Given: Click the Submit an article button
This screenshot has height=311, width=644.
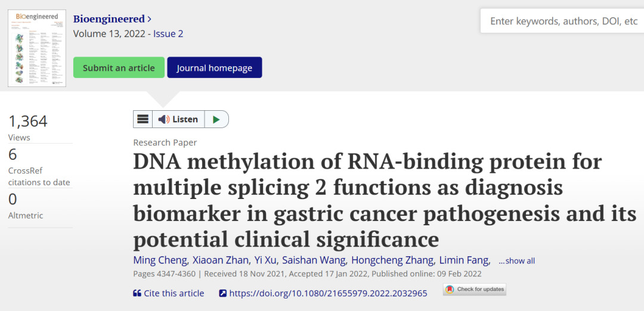Looking at the screenshot, I should click(119, 67).
